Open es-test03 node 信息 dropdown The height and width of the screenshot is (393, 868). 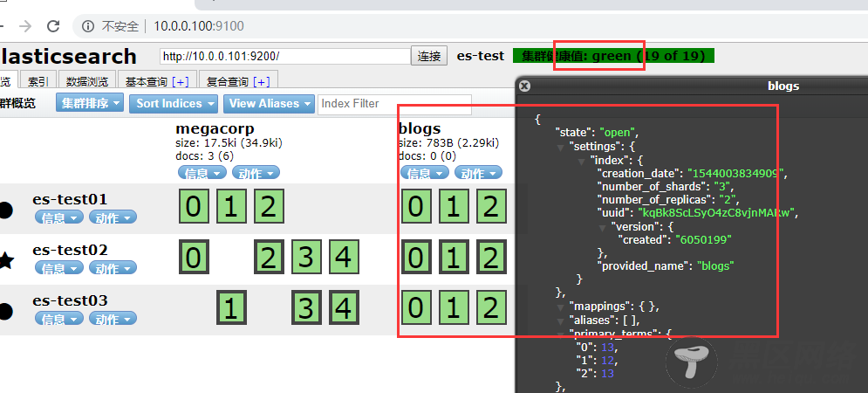[59, 320]
